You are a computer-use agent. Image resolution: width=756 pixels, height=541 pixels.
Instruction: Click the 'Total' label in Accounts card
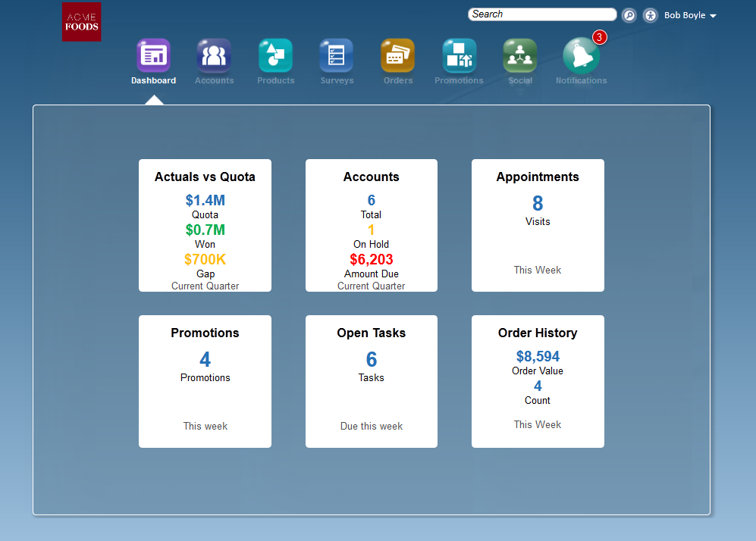(372, 215)
